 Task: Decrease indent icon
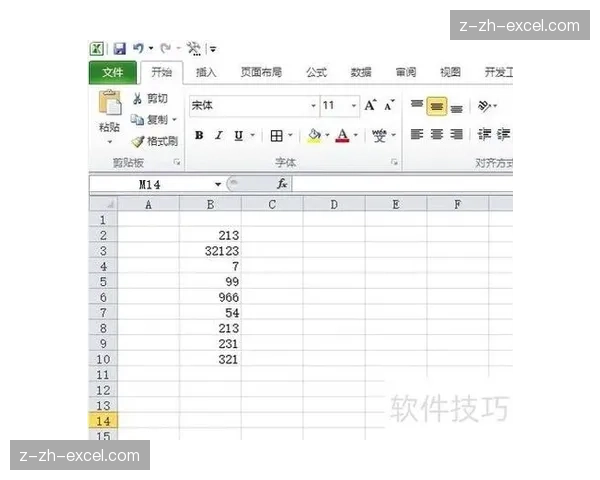pyautogui.click(x=484, y=135)
